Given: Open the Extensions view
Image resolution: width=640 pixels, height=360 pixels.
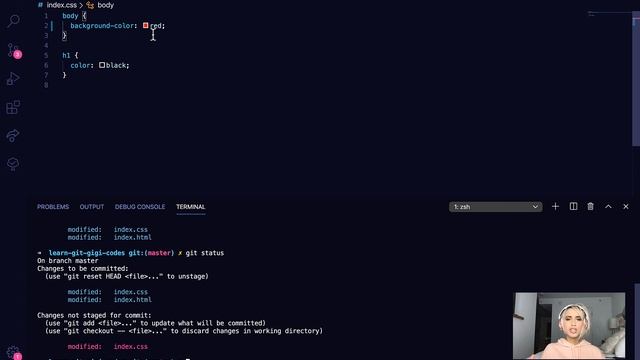Looking at the screenshot, I should coord(13,107).
